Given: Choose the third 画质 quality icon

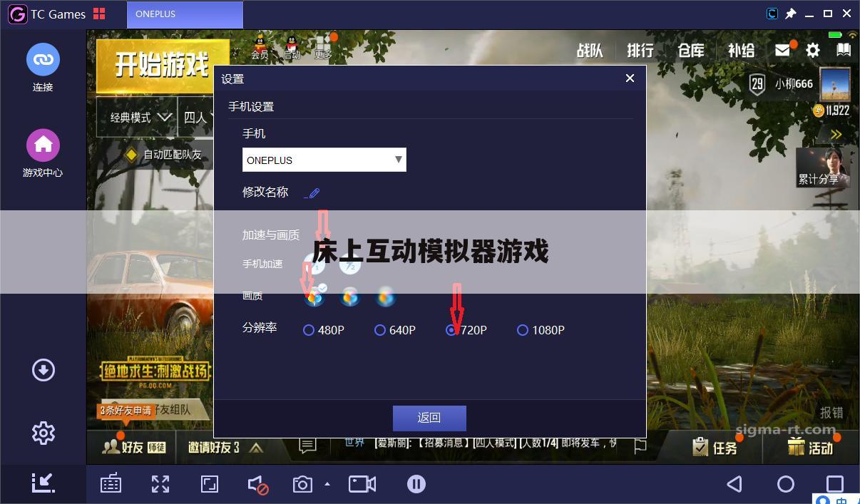Looking at the screenshot, I should coord(385,296).
